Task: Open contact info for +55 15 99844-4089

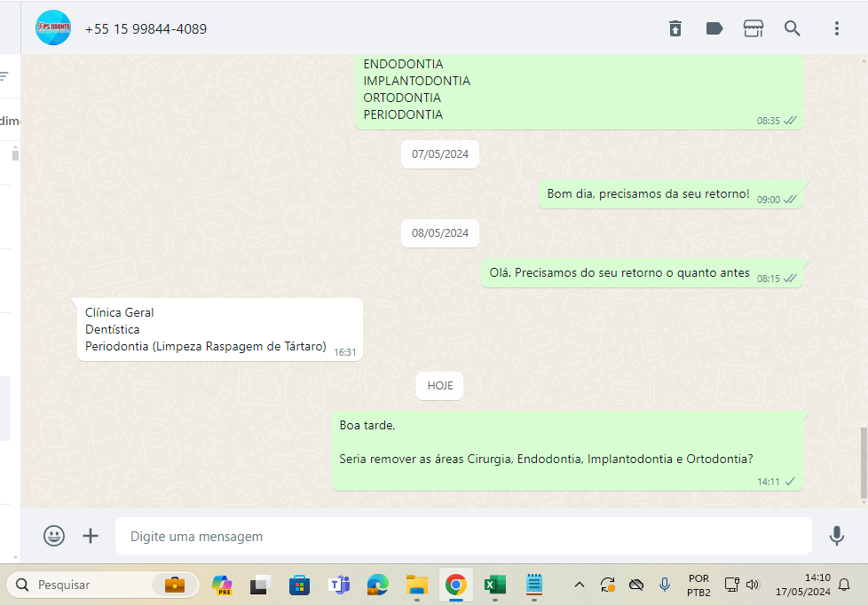Action: pos(146,28)
